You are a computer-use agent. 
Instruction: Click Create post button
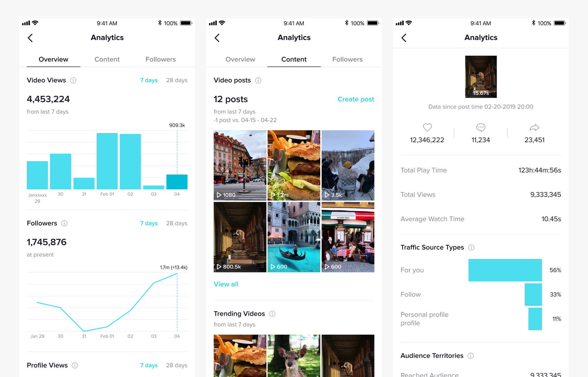356,99
